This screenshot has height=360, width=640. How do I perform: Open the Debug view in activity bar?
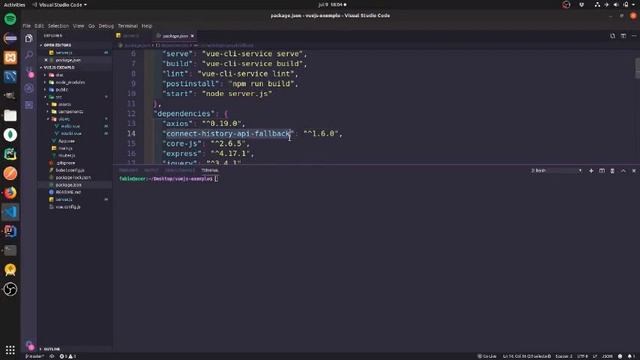29,88
